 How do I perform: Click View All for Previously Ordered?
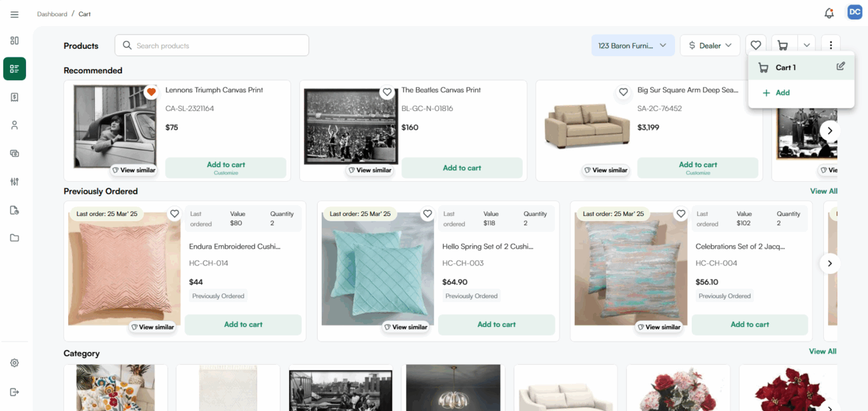(x=823, y=191)
